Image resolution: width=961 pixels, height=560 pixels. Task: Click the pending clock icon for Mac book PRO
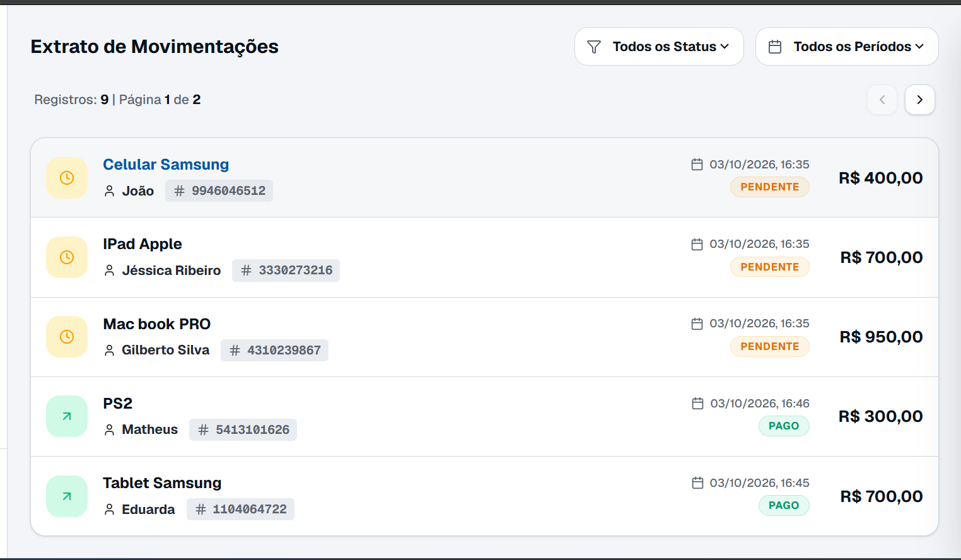67,337
